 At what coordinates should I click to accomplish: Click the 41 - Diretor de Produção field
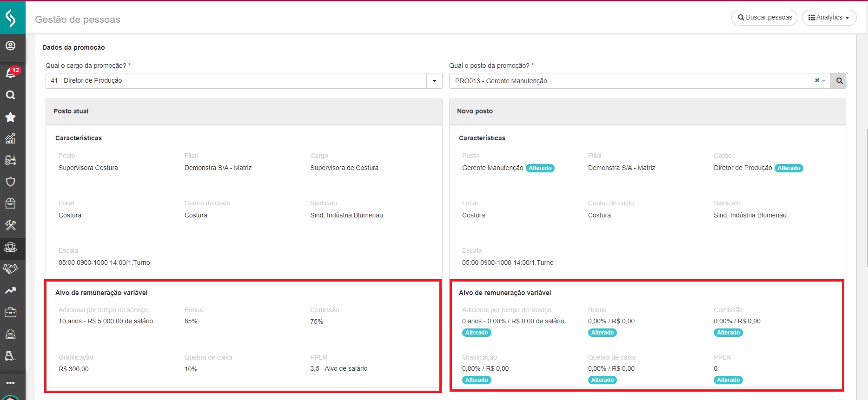tap(236, 81)
